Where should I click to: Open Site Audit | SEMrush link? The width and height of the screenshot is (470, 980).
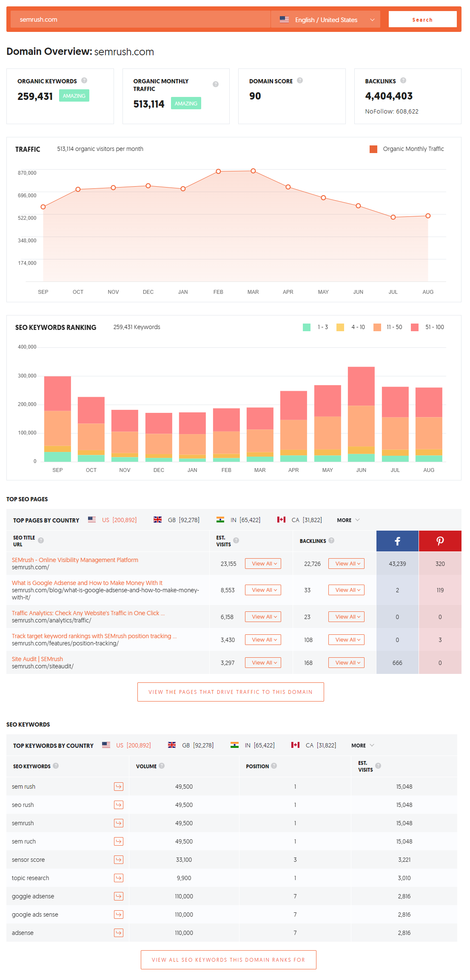[37, 659]
